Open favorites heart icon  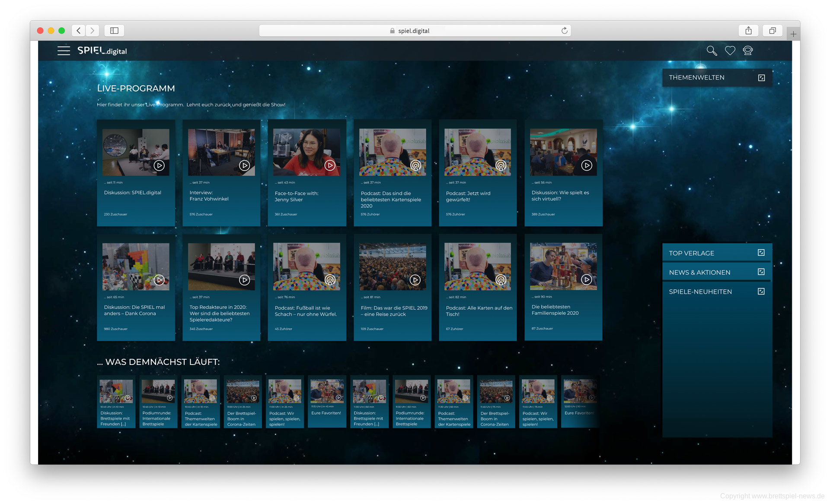point(730,51)
